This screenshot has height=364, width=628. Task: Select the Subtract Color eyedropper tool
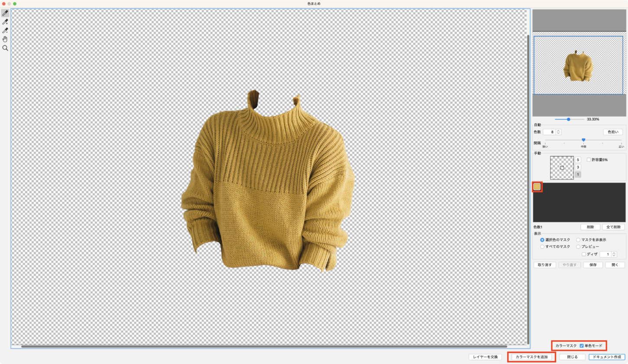pos(5,30)
